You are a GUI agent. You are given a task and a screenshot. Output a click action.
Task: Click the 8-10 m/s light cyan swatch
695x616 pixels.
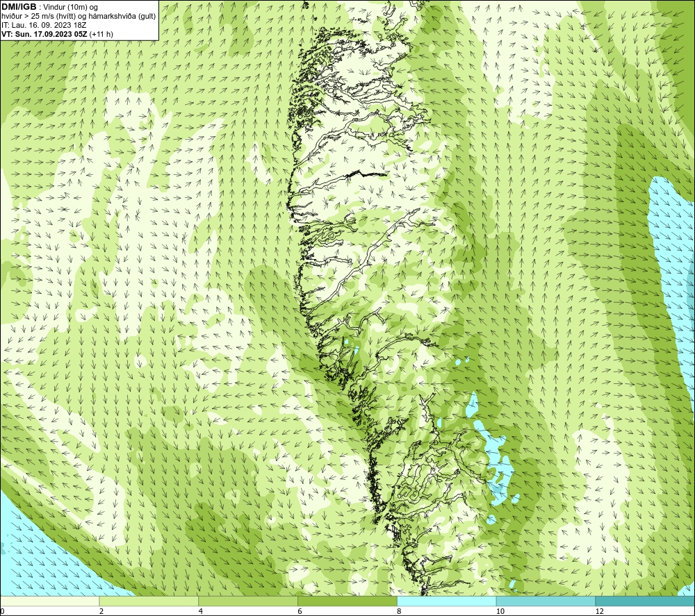click(447, 601)
